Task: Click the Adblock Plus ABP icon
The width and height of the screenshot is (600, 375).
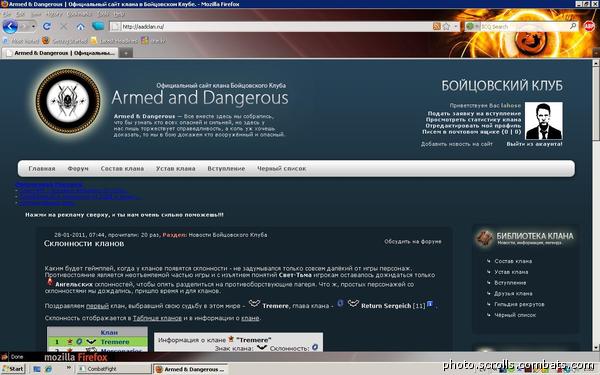Action: click(589, 26)
